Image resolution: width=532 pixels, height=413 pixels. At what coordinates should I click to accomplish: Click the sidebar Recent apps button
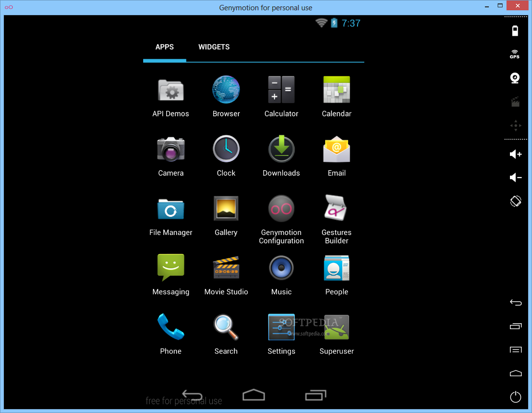pos(516,326)
